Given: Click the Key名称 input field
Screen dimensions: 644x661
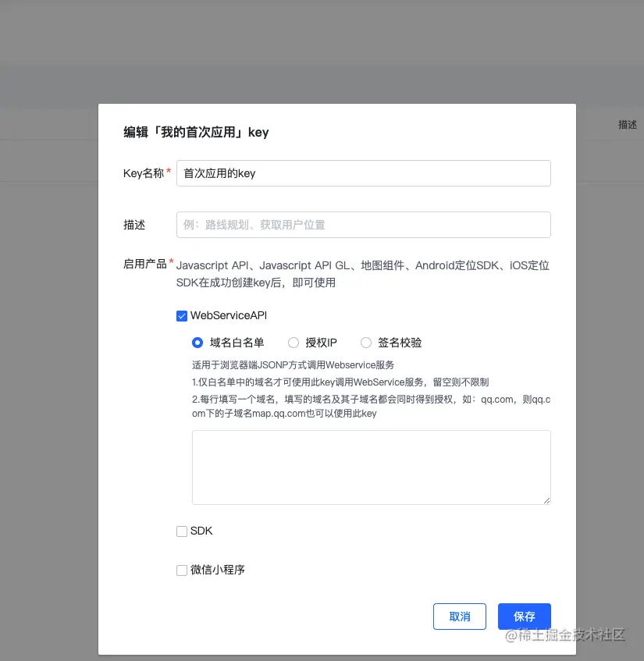Looking at the screenshot, I should click(364, 173).
